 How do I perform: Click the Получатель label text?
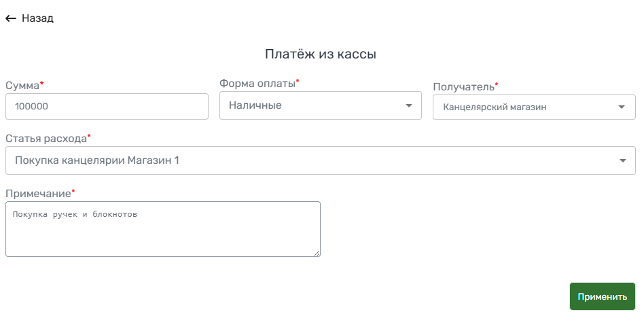click(463, 86)
